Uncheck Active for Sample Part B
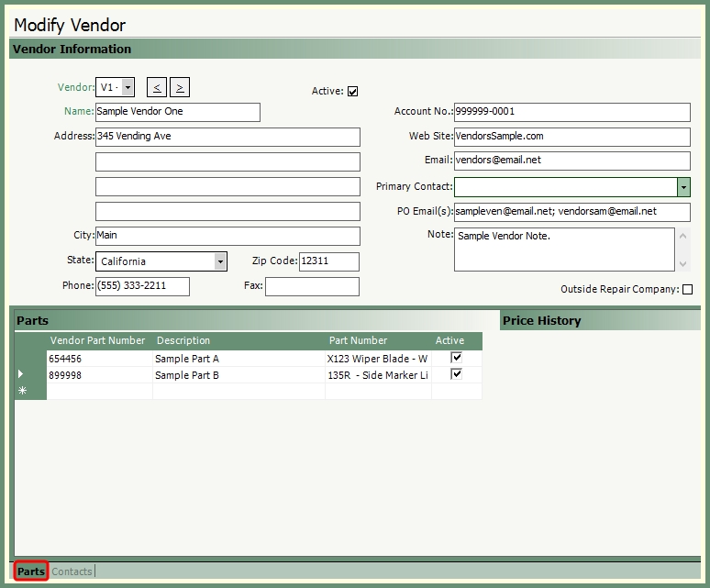The width and height of the screenshot is (710, 588). [x=456, y=374]
